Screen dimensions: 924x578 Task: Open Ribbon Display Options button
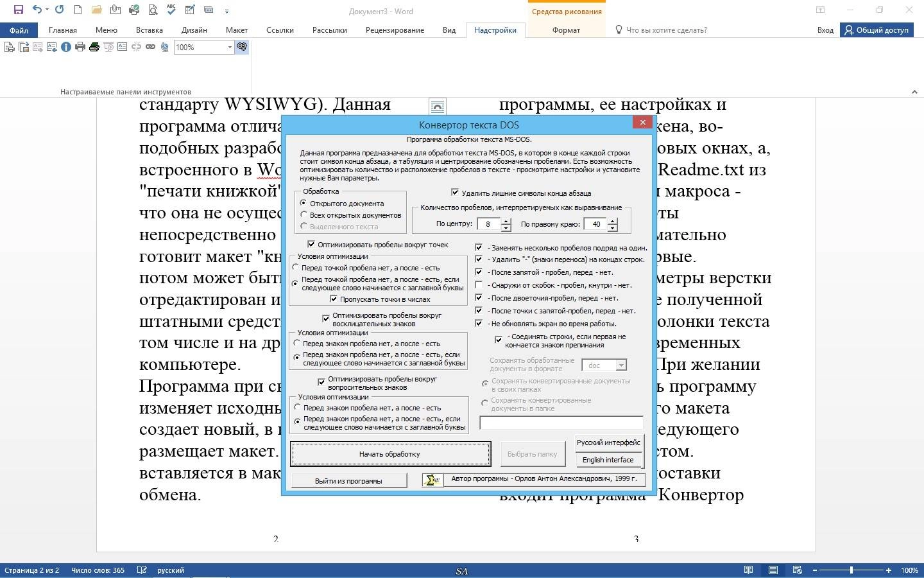(x=820, y=10)
